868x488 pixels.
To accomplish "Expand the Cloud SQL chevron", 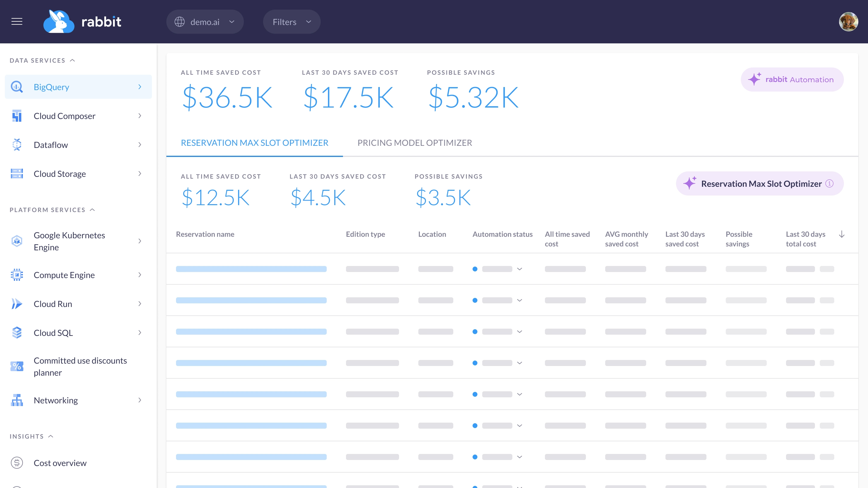I will 140,333.
